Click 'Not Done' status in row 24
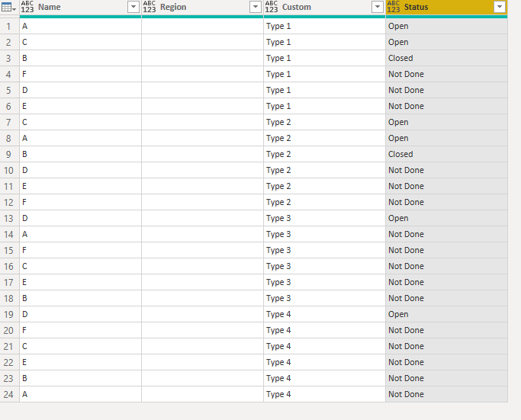This screenshot has width=521, height=420. pyautogui.click(x=446, y=394)
